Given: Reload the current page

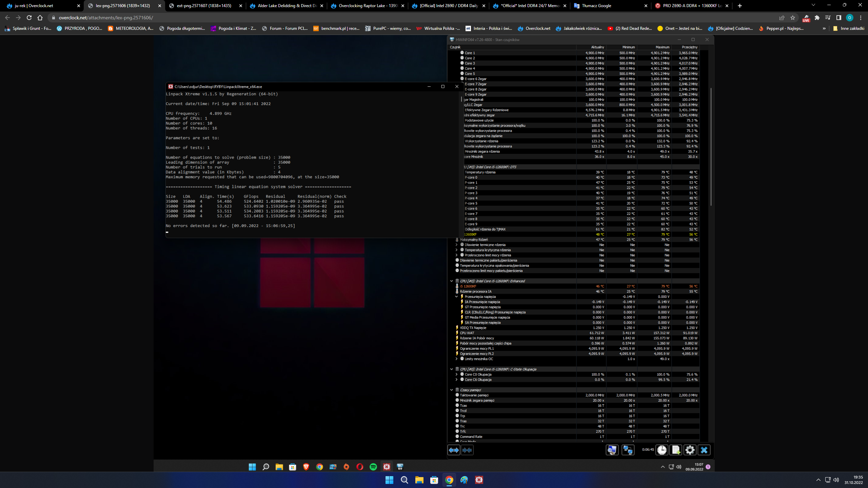Looking at the screenshot, I should pyautogui.click(x=29, y=18).
